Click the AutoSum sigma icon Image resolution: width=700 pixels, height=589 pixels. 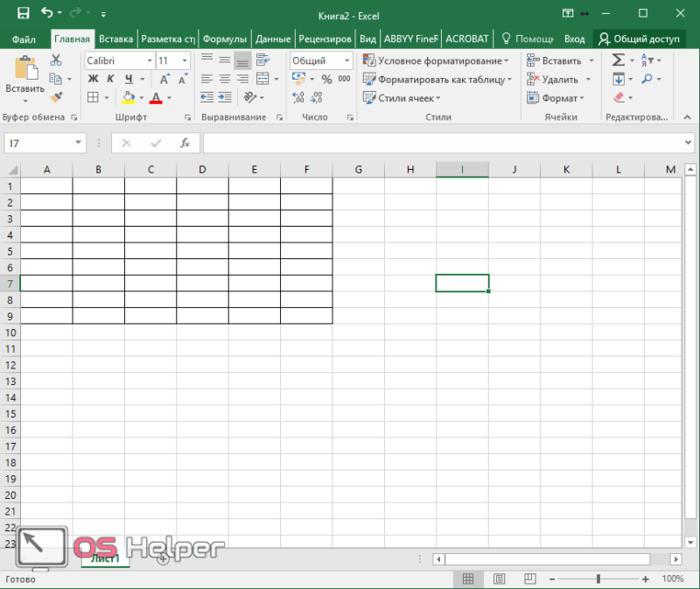pyautogui.click(x=619, y=60)
